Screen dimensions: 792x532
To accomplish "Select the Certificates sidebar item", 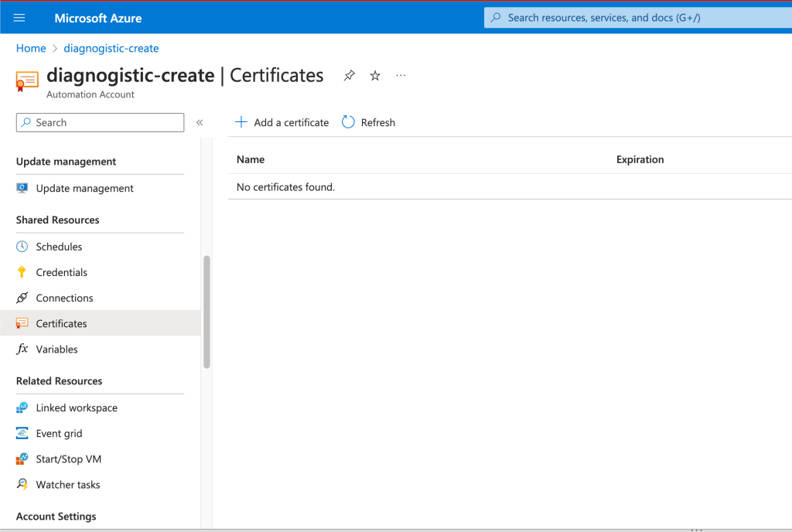I will pyautogui.click(x=100, y=323).
